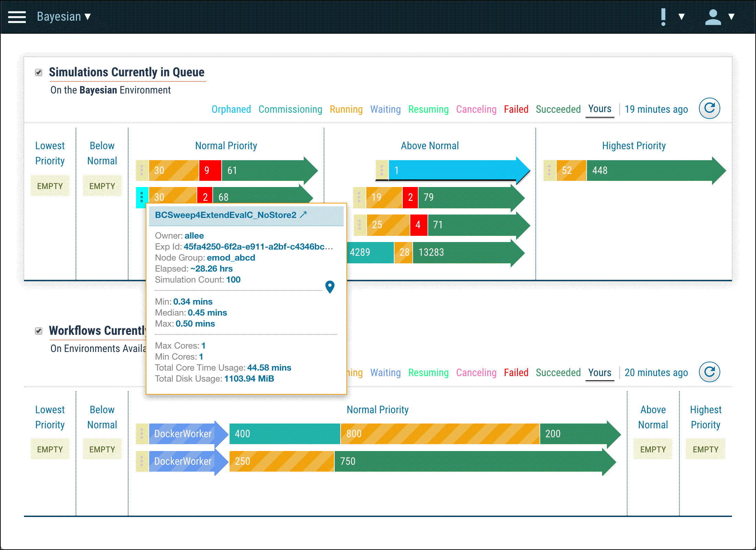This screenshot has width=756, height=550.
Task: Select the Running filter in simulations
Action: (x=346, y=109)
